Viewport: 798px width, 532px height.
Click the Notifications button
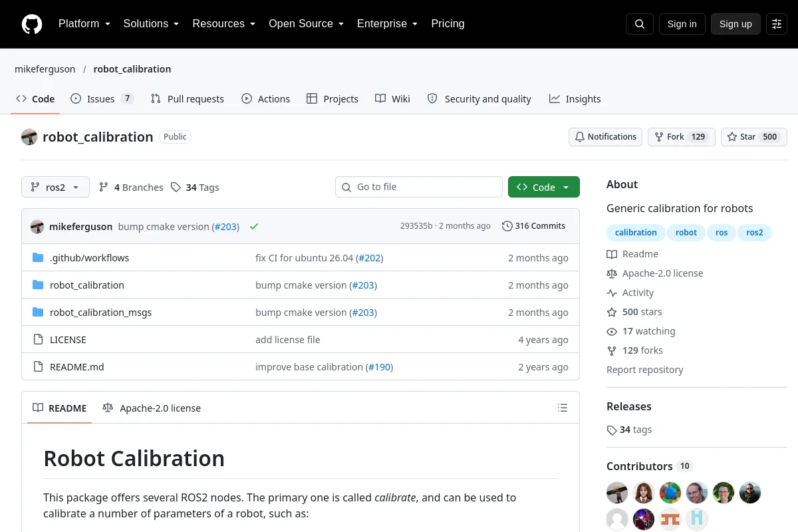605,137
